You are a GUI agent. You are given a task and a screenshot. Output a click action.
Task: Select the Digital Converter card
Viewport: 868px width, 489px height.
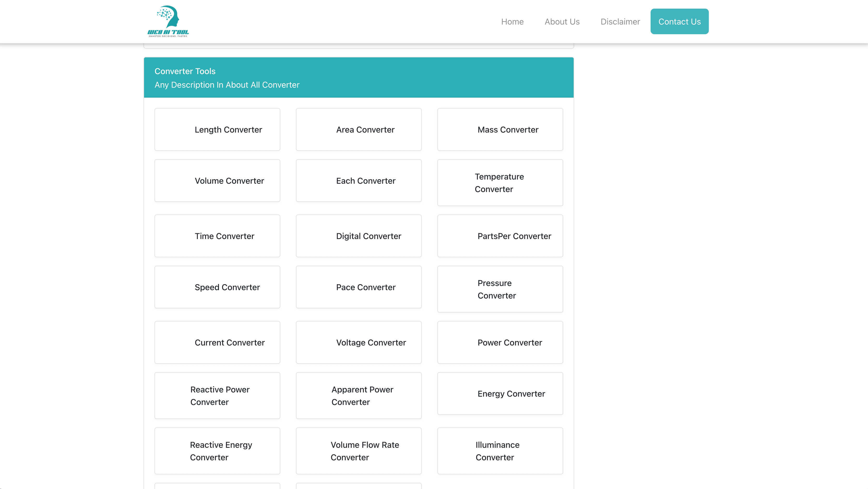pyautogui.click(x=359, y=236)
